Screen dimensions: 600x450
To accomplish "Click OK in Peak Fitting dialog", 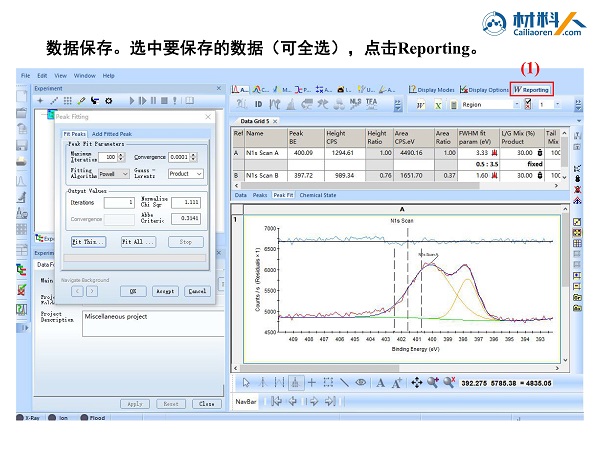I will (x=133, y=291).
